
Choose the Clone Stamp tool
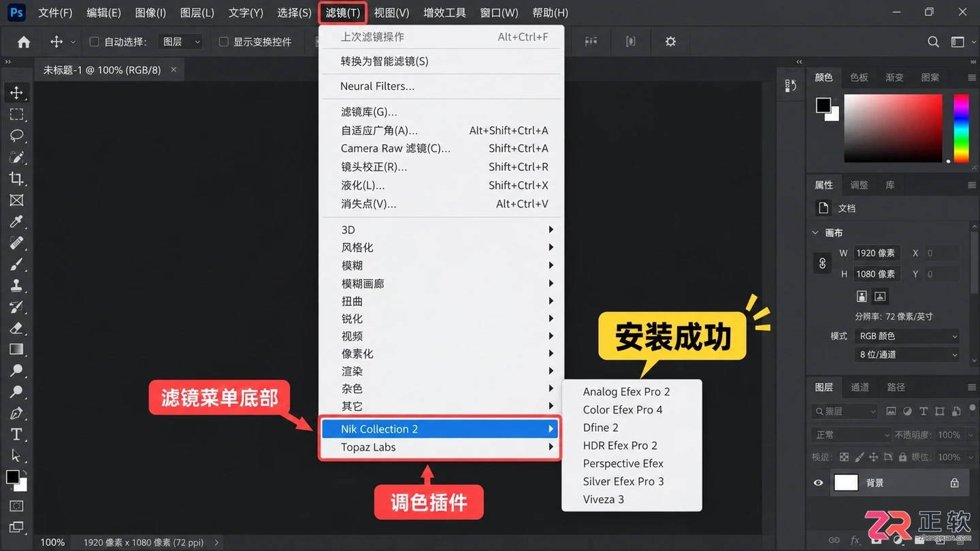16,285
